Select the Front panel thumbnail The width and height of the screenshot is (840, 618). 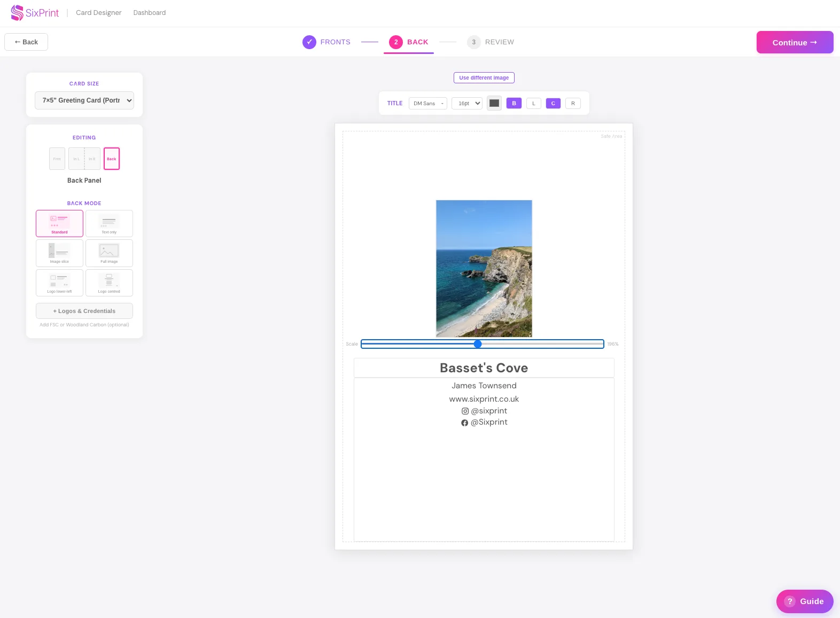tap(57, 159)
